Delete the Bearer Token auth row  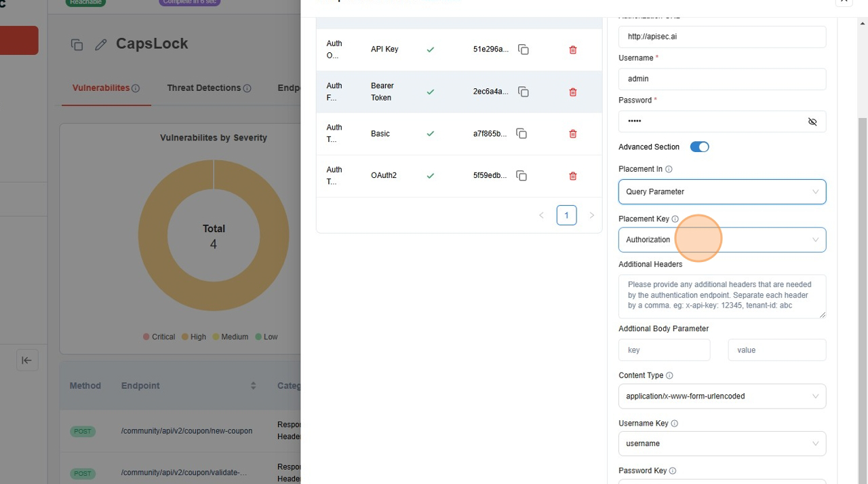(573, 92)
